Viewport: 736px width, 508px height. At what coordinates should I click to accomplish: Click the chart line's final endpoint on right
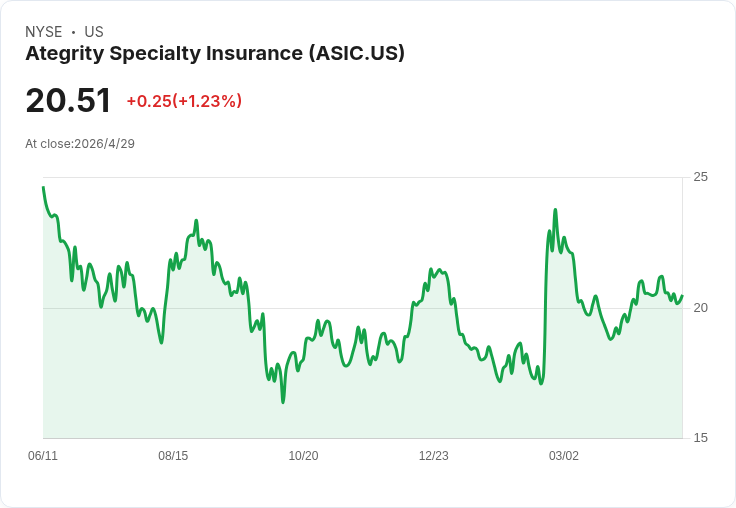point(682,296)
